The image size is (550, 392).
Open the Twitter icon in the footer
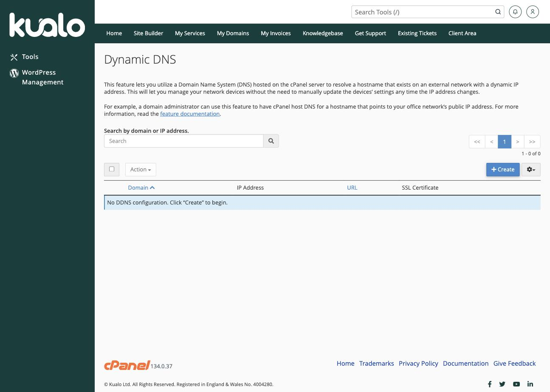[502, 384]
